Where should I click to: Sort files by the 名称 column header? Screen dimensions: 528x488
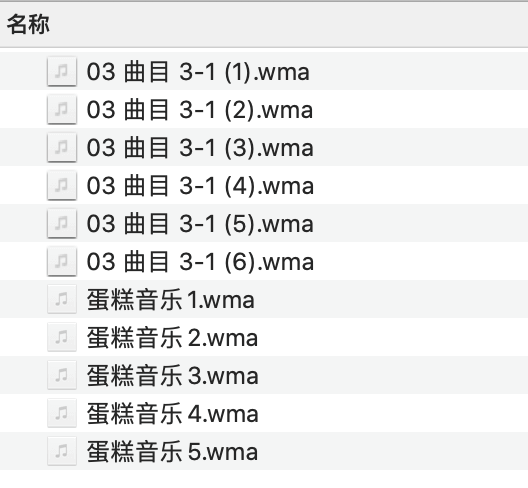[28, 24]
